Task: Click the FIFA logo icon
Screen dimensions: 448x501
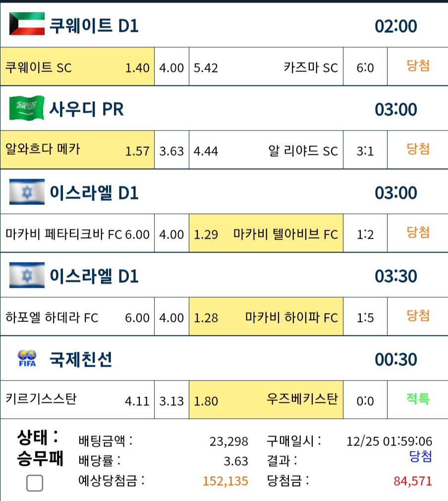Action: 27,358
